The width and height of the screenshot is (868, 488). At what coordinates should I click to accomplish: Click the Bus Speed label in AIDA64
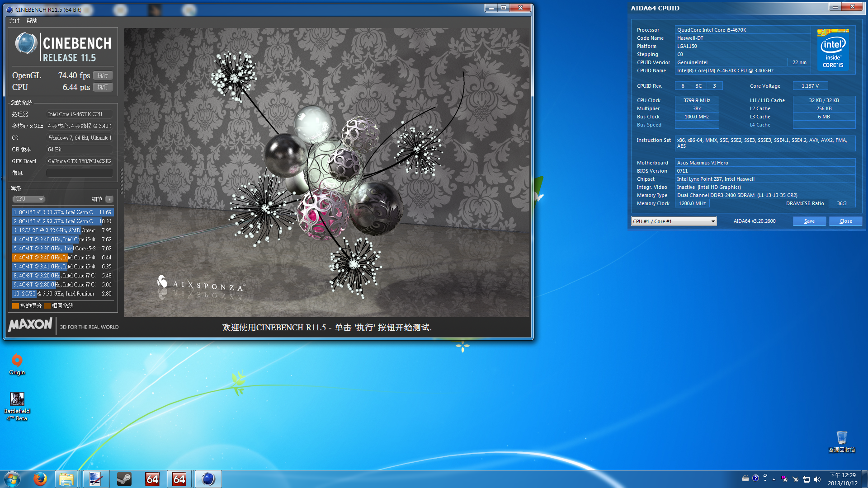click(649, 125)
